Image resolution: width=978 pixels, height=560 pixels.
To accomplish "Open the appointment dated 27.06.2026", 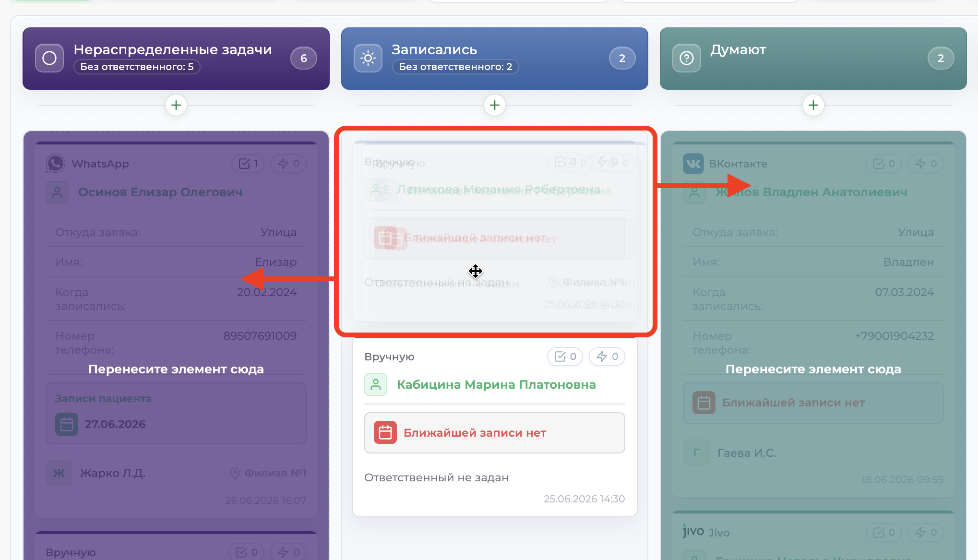I will coord(115,424).
